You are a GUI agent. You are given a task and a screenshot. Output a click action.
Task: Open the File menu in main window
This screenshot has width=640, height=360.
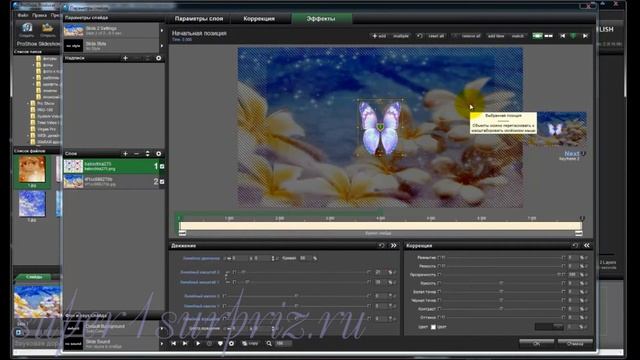coord(23,15)
